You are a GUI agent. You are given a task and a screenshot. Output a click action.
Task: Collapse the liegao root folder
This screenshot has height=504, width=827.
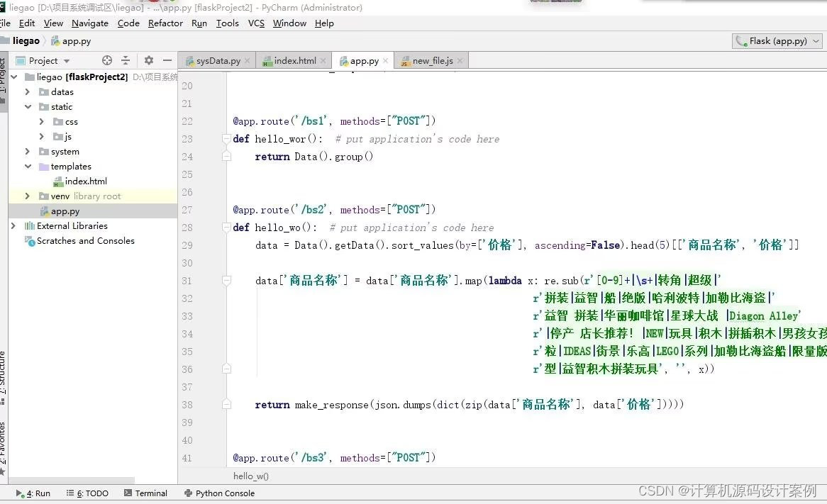pyautogui.click(x=14, y=77)
